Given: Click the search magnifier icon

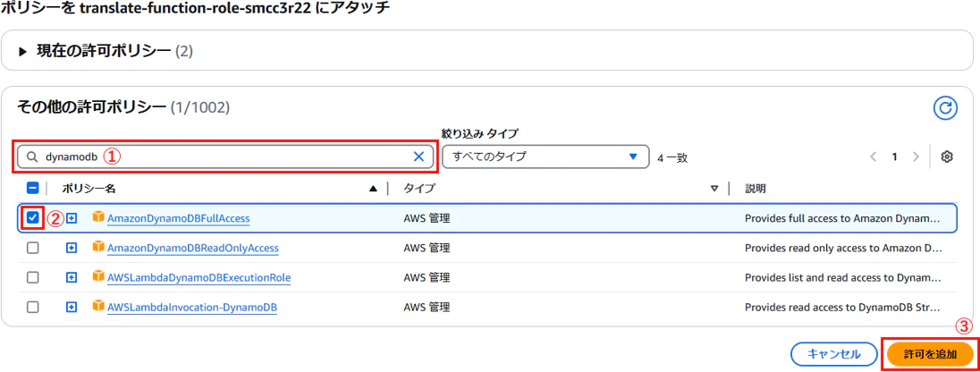Looking at the screenshot, I should coord(32,156).
